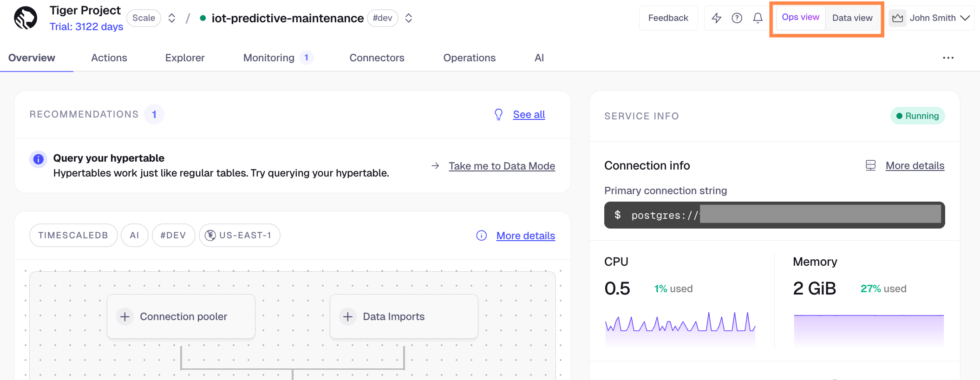This screenshot has height=380, width=980.
Task: Open the John Smith account dropdown
Action: 930,18
